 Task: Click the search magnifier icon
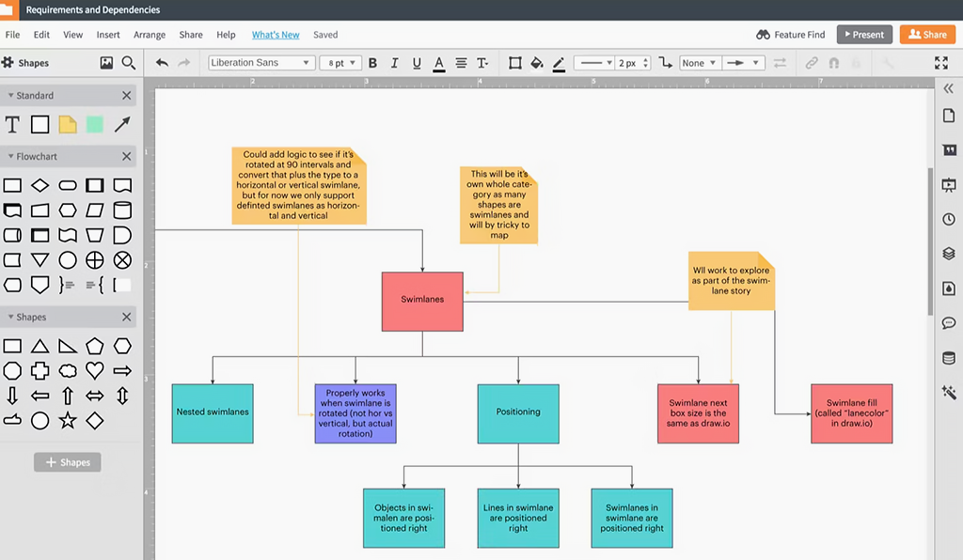[129, 63]
